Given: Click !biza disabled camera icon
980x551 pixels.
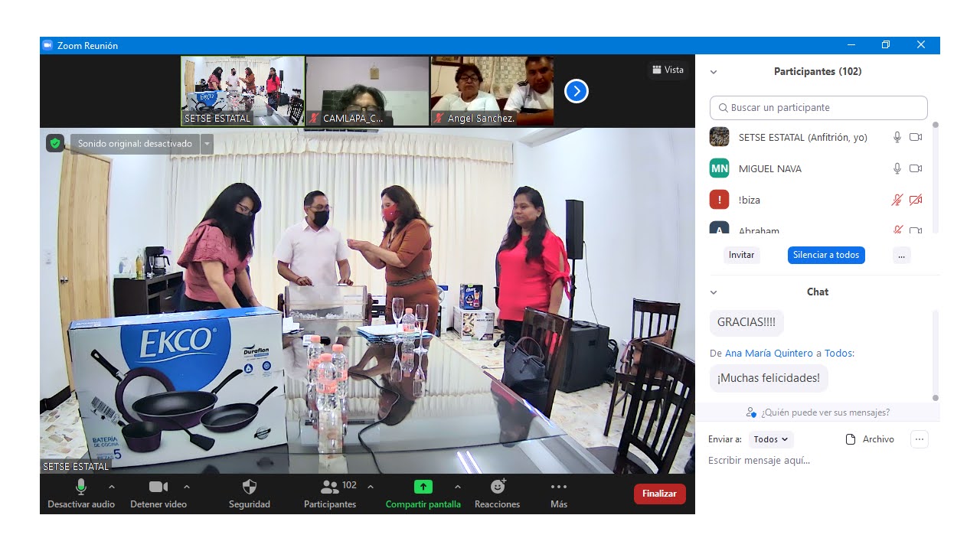Looking at the screenshot, I should click(916, 200).
